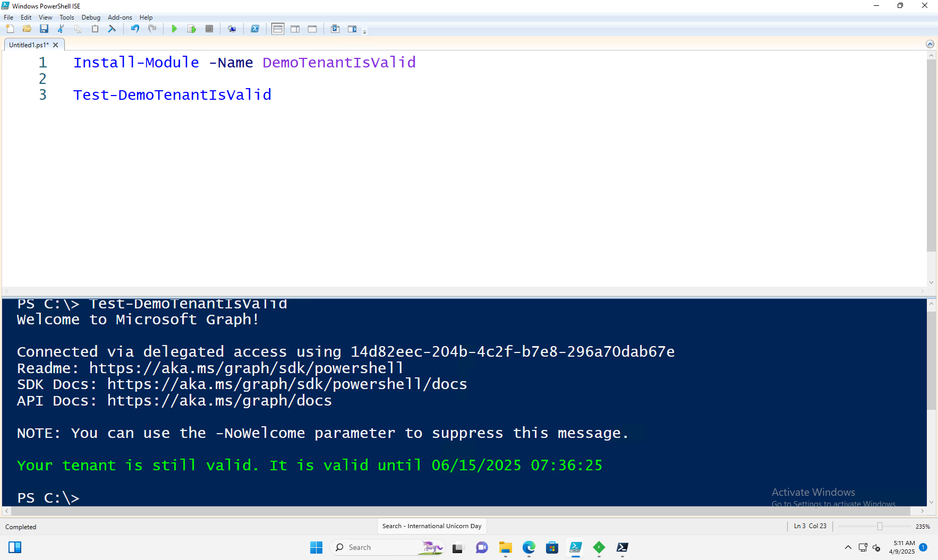938x560 pixels.
Task: Show script pane on the right
Action: [295, 29]
